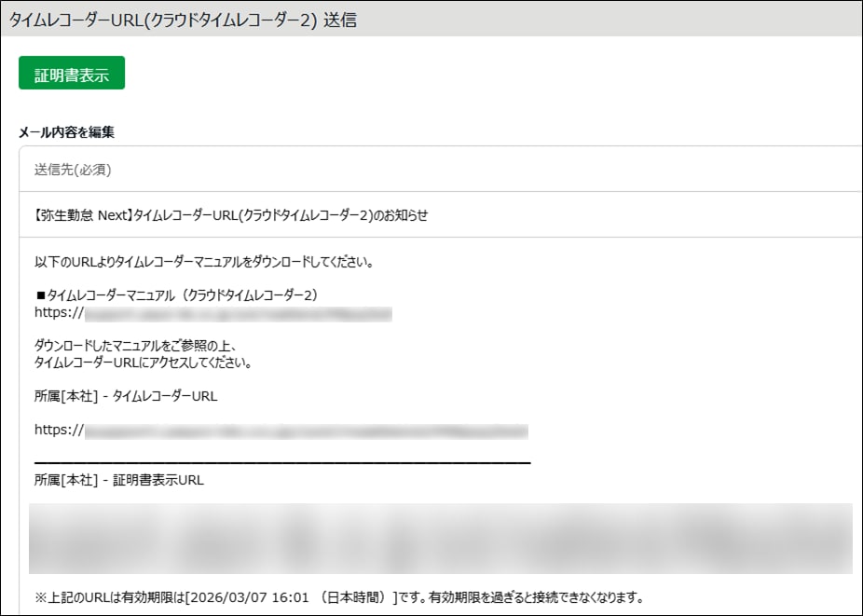The height and width of the screenshot is (616, 863).
Task: Click the メール内容を編集 section label
Action: point(66,132)
